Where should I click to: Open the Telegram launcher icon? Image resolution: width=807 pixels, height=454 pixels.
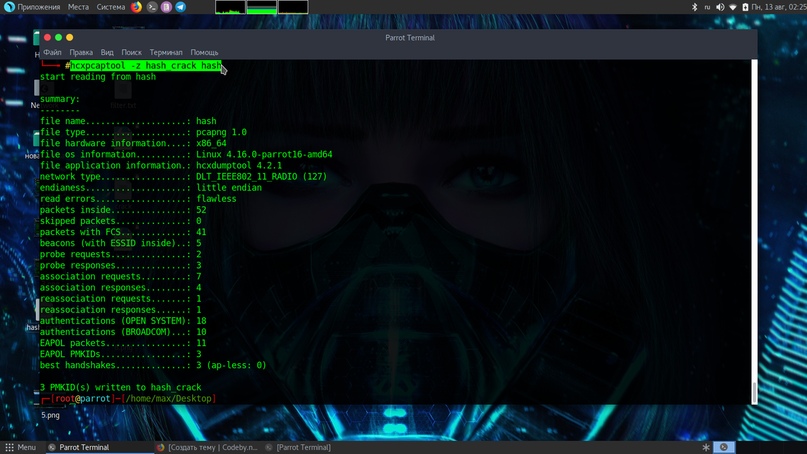(x=181, y=7)
